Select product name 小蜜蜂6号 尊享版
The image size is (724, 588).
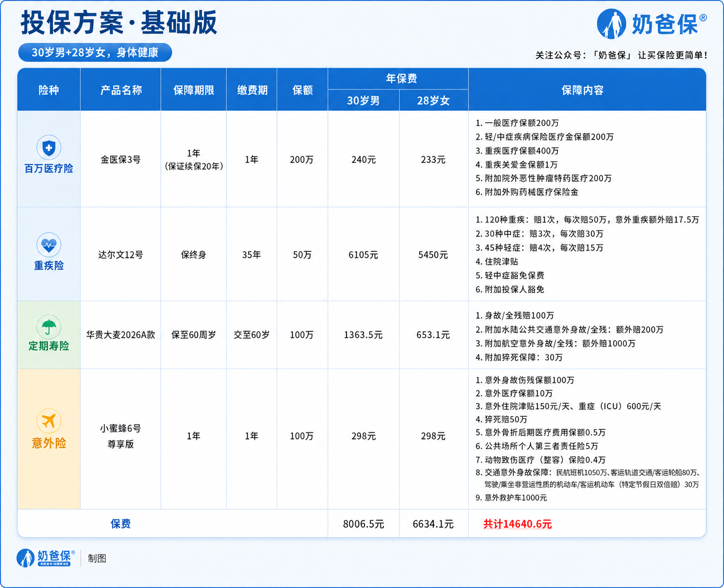(121, 436)
